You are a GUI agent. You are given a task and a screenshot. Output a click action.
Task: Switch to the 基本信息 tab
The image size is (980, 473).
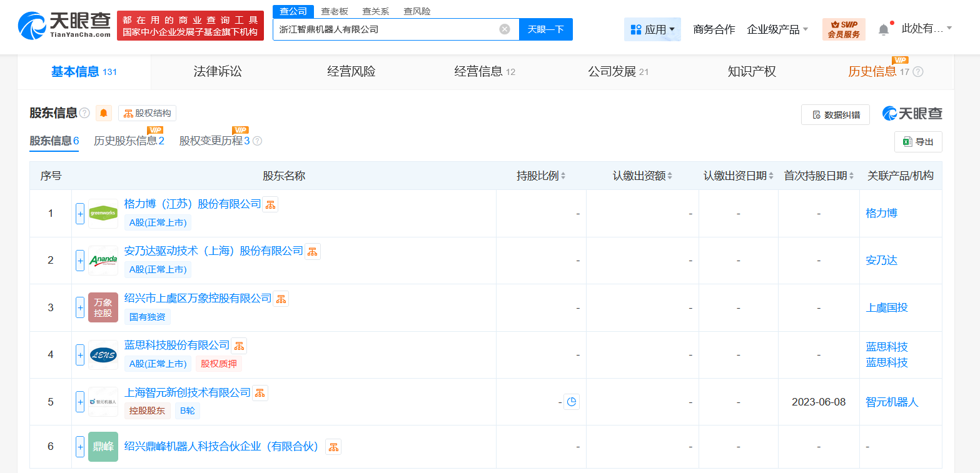84,72
